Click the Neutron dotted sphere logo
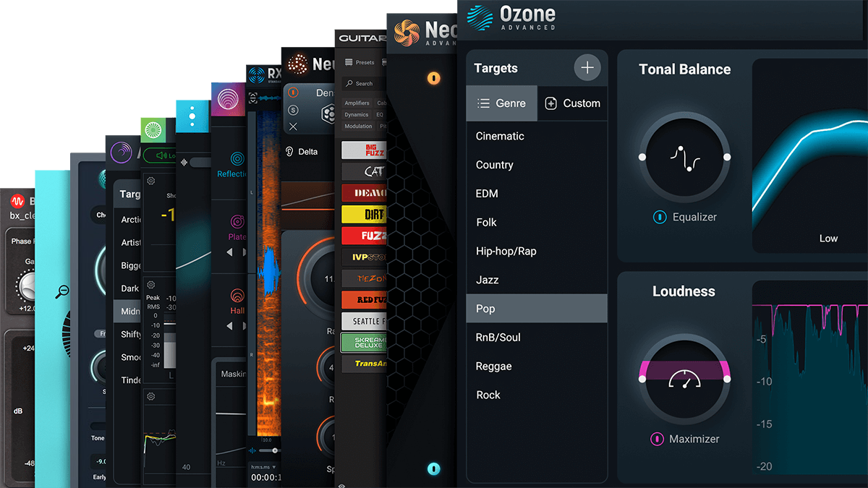Screen dimensions: 868x488 click(x=297, y=64)
